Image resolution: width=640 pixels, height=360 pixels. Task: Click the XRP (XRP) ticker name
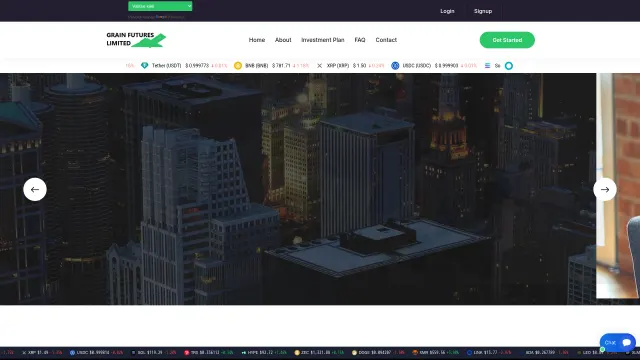[338, 66]
